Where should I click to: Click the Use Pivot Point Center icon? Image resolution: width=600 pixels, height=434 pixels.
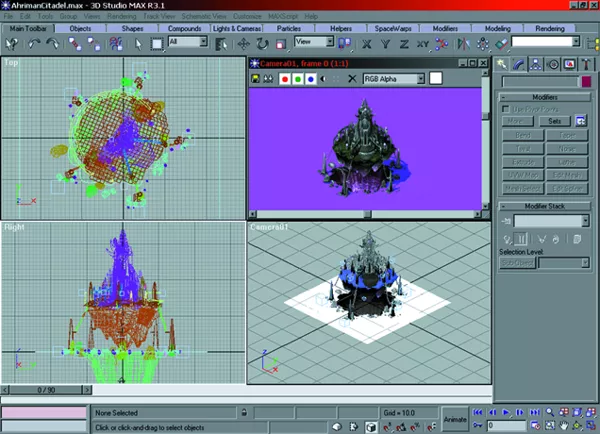(x=344, y=44)
